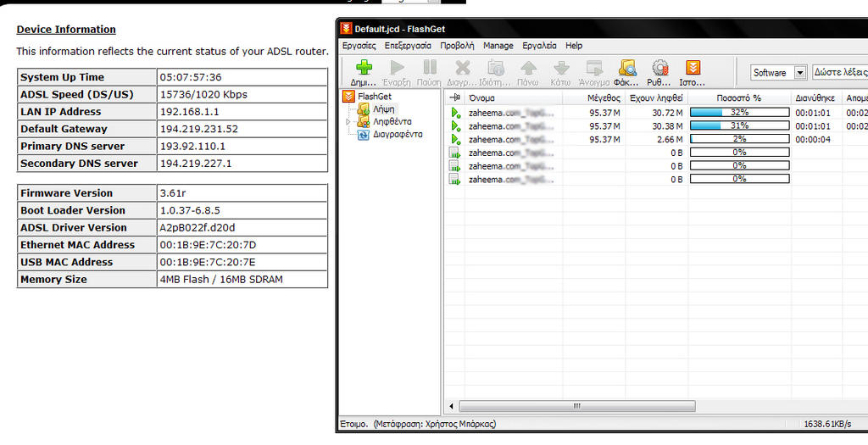Click the 2% progress bar
This screenshot has height=445, width=868.
click(x=739, y=139)
